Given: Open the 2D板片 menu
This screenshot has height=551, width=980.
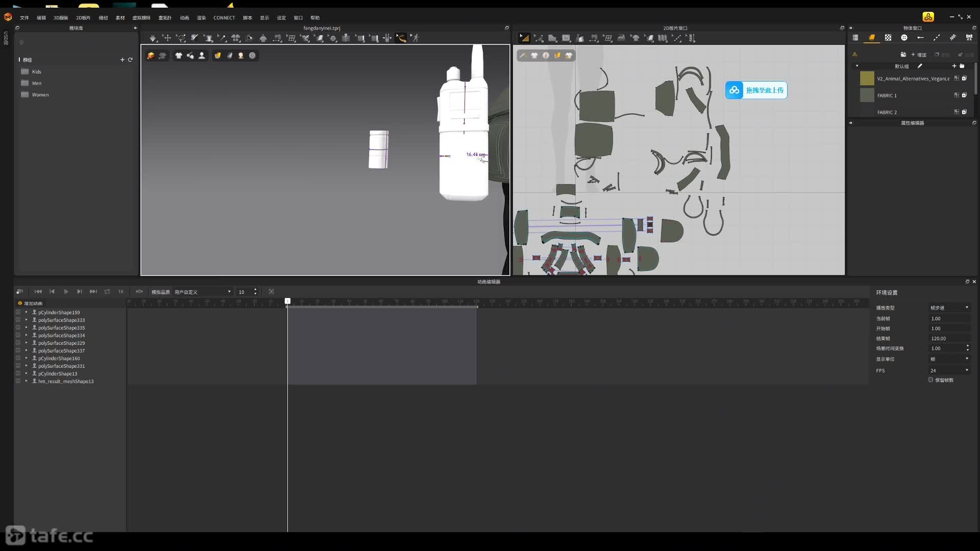Looking at the screenshot, I should [83, 18].
